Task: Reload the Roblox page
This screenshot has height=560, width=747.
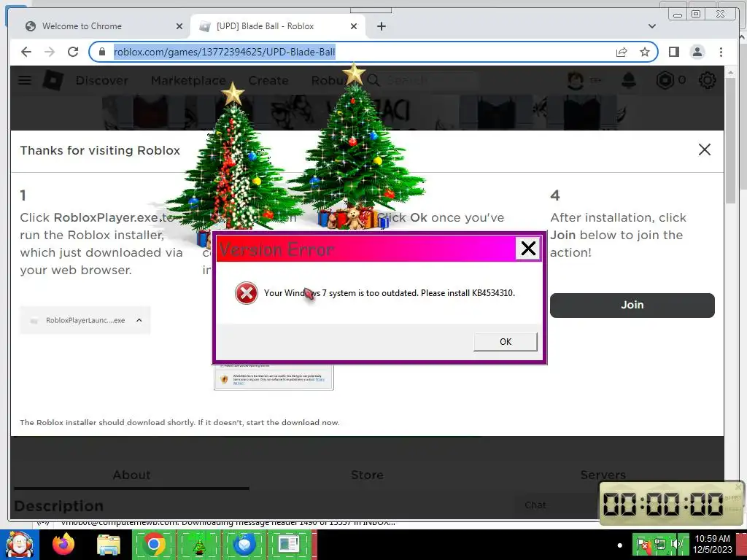Action: (x=73, y=52)
